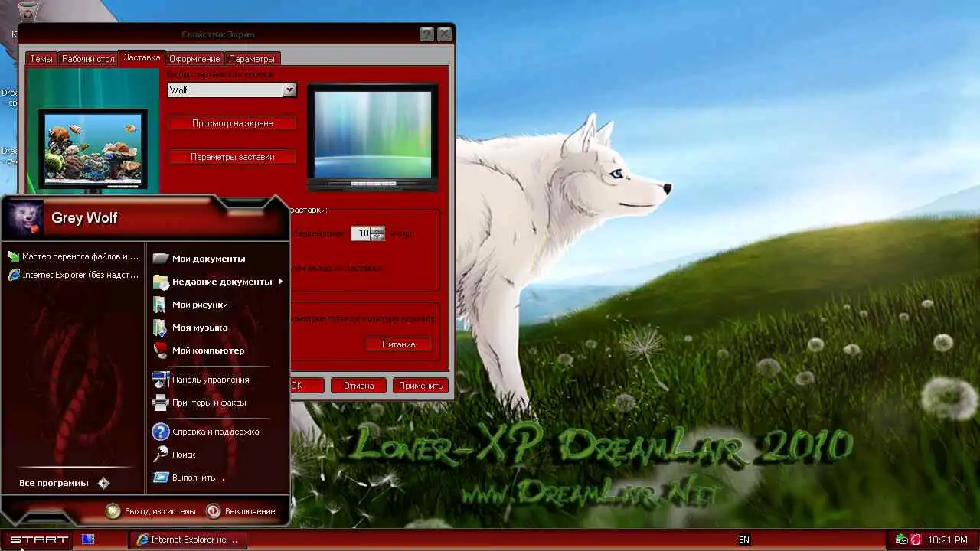Open the Мои рисунки text entry

[x=200, y=305]
